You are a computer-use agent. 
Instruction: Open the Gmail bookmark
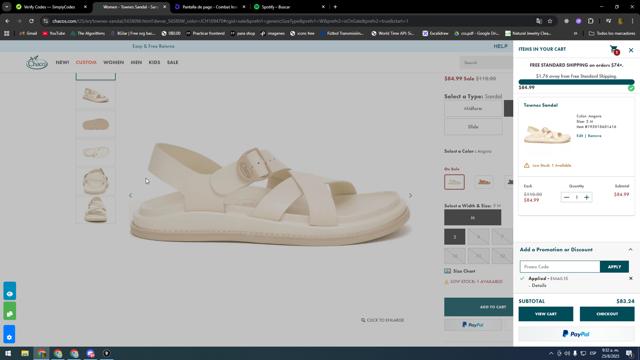click(28, 33)
